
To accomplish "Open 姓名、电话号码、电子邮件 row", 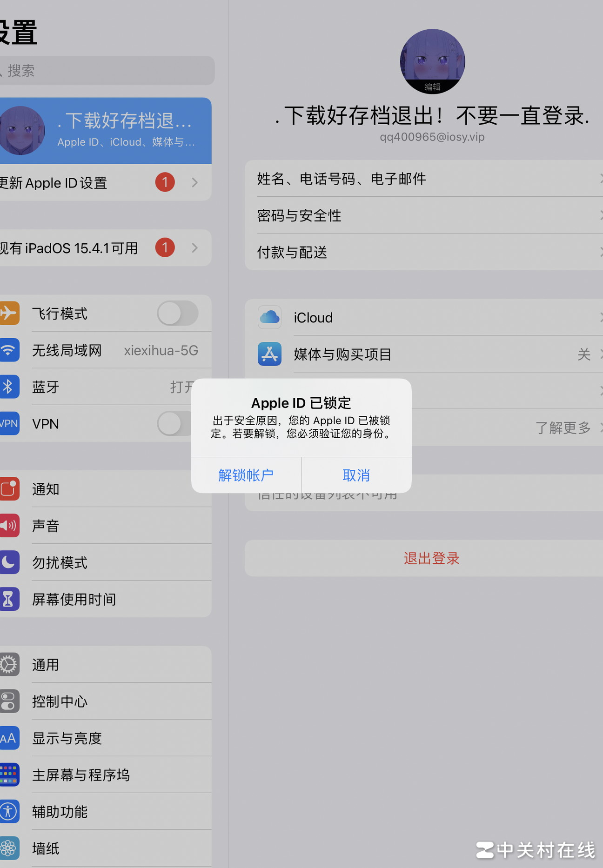I will (424, 178).
